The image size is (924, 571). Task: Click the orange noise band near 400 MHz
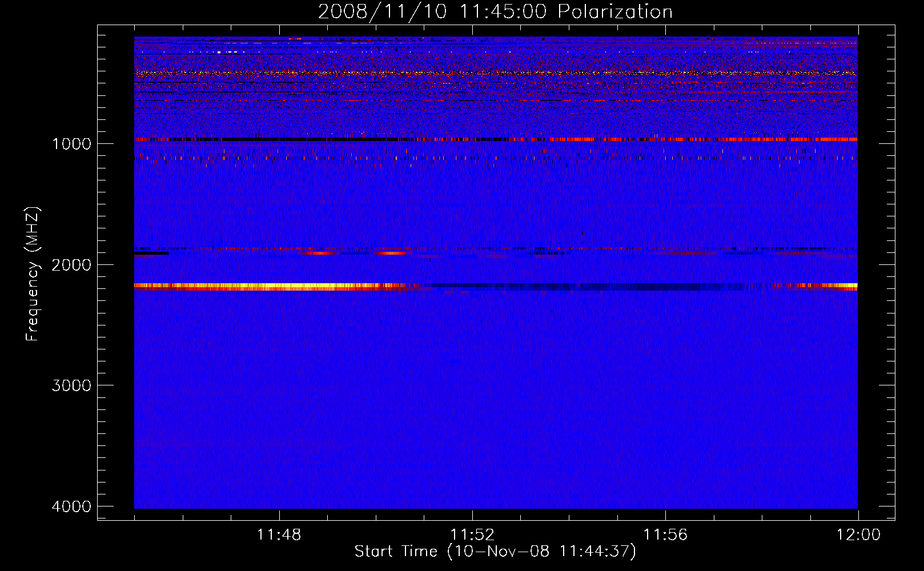(x=496, y=73)
